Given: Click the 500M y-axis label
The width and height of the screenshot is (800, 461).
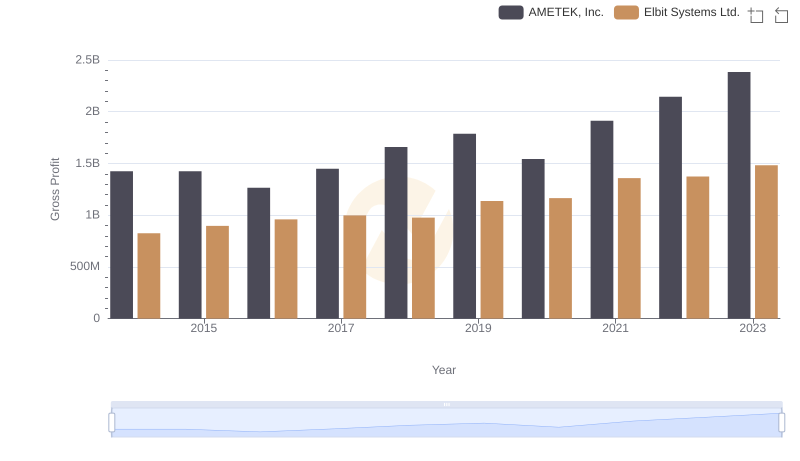Looking at the screenshot, I should coord(85,266).
